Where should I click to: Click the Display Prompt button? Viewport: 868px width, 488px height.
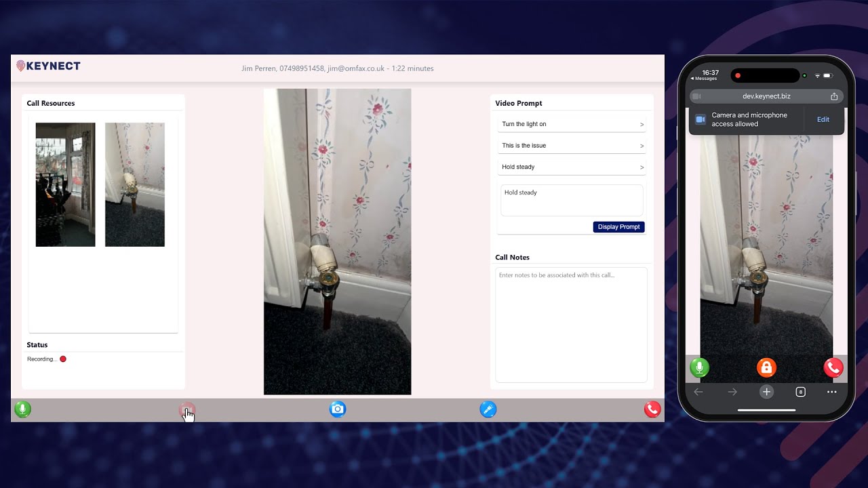618,227
